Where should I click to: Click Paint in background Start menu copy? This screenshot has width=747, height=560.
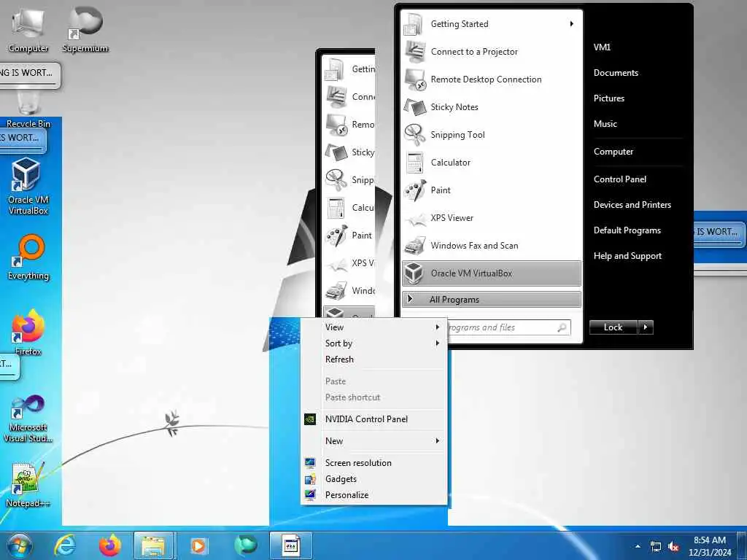point(349,236)
